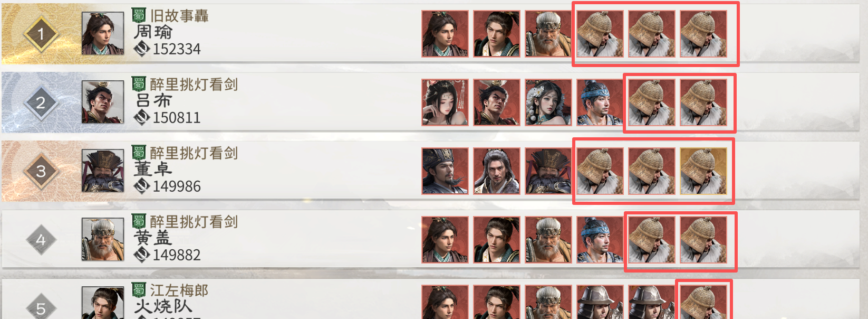The height and width of the screenshot is (319, 868).
Task: Select the white-haired elder portrait in rank 1 lineup
Action: pos(548,34)
